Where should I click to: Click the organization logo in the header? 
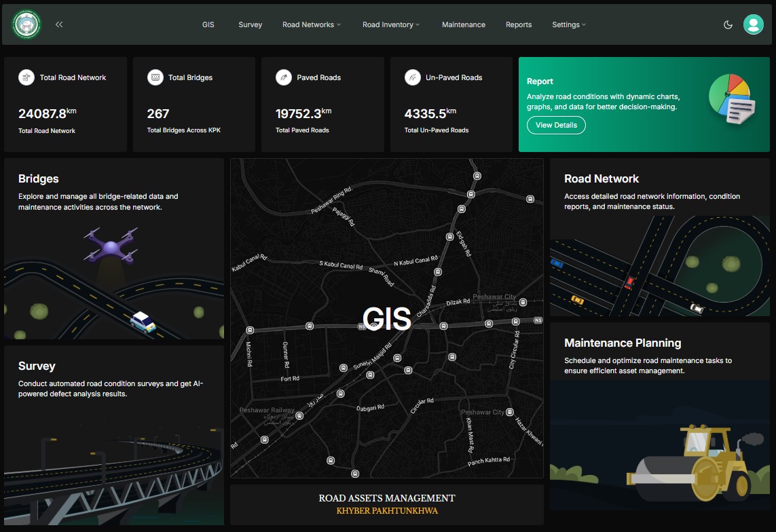click(x=26, y=24)
